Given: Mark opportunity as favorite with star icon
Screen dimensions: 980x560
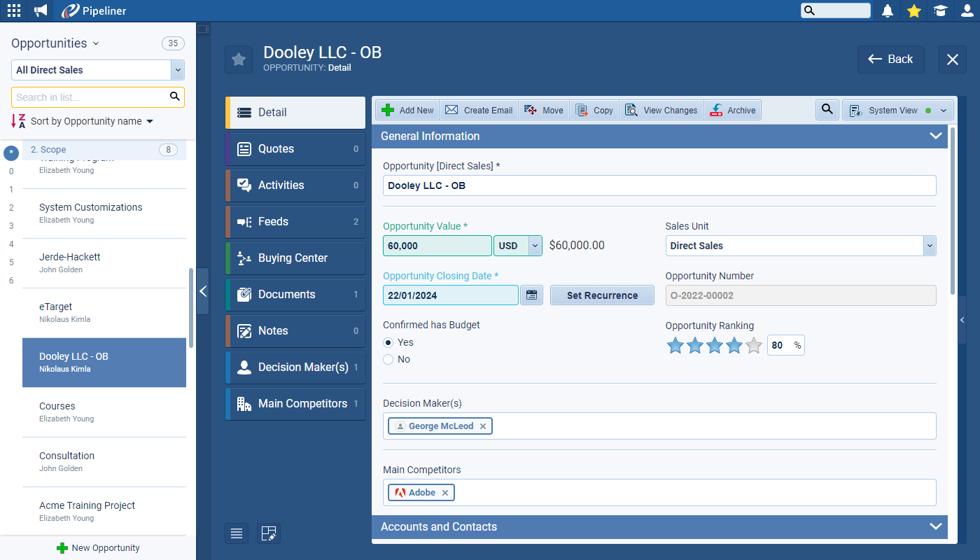Looking at the screenshot, I should click(x=239, y=59).
